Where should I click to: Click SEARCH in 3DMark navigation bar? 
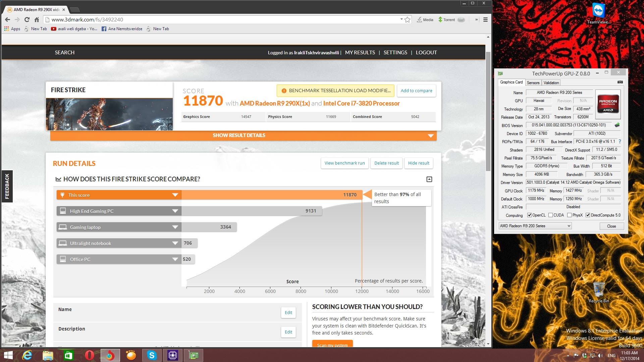point(65,53)
